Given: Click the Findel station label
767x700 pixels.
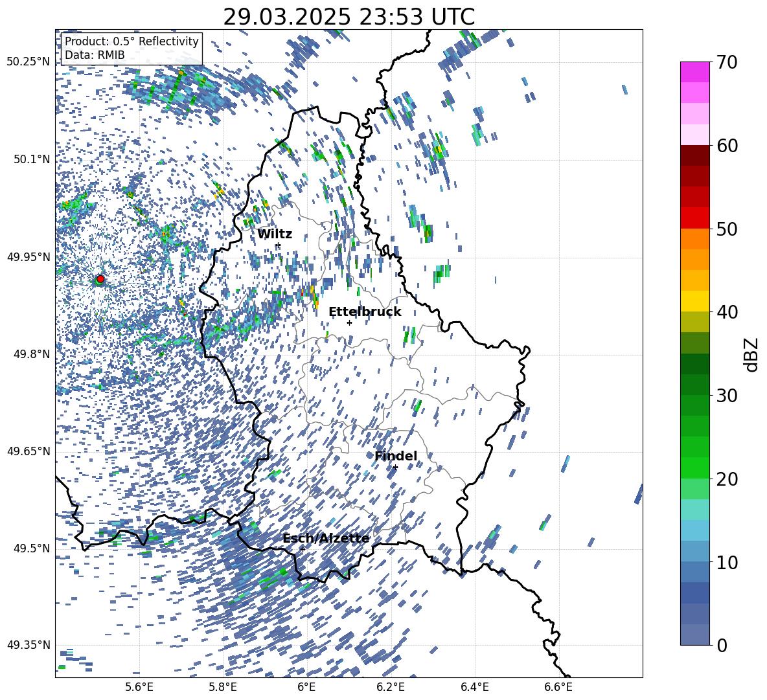Looking at the screenshot, I should click(396, 456).
